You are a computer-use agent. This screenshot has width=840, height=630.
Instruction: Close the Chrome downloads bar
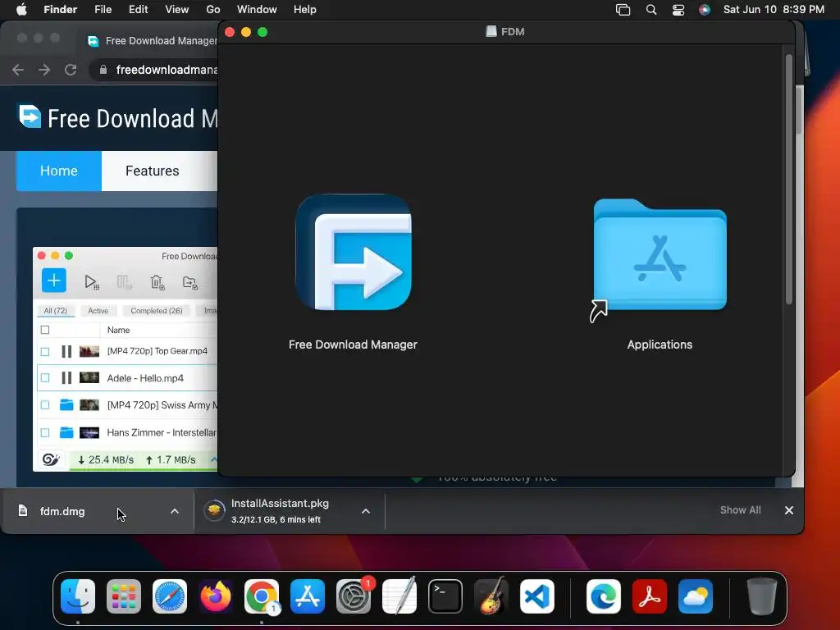789,510
